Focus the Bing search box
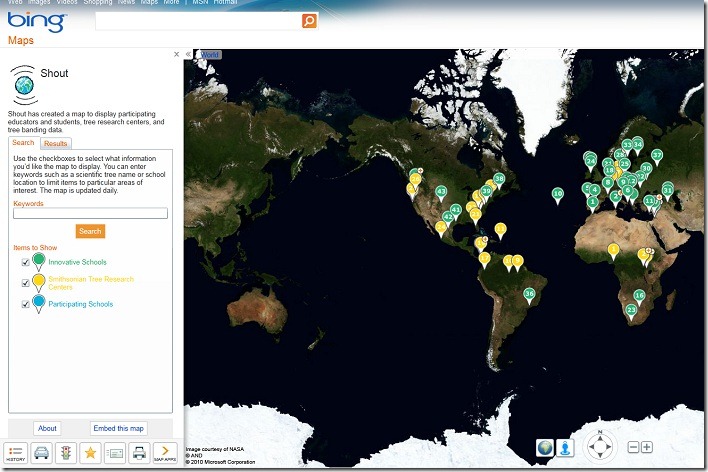Image resolution: width=708 pixels, height=472 pixels. coord(199,21)
